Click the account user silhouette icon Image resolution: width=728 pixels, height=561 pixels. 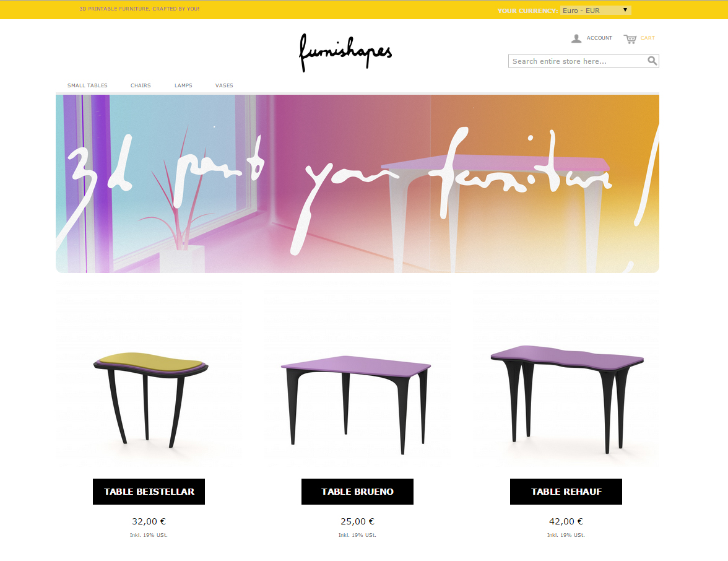point(576,38)
